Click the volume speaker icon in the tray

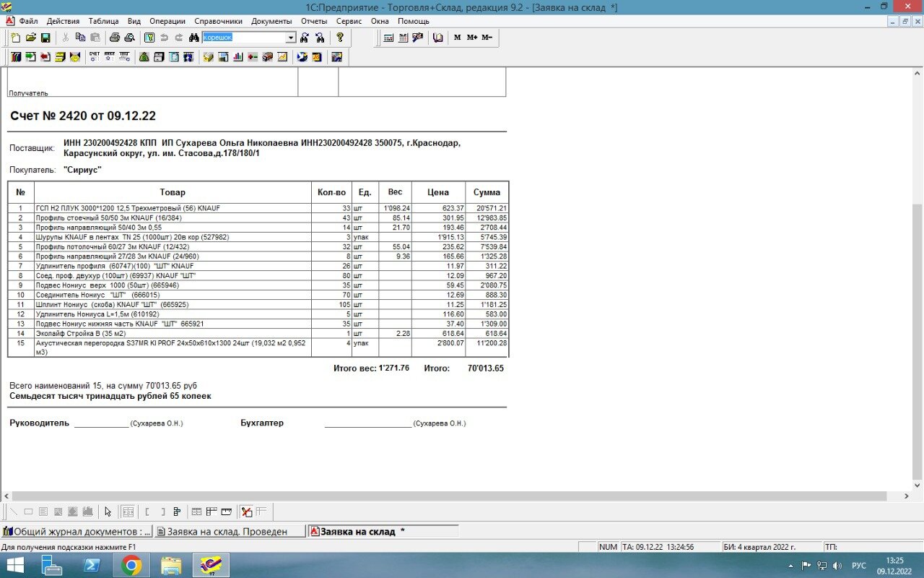(837, 565)
